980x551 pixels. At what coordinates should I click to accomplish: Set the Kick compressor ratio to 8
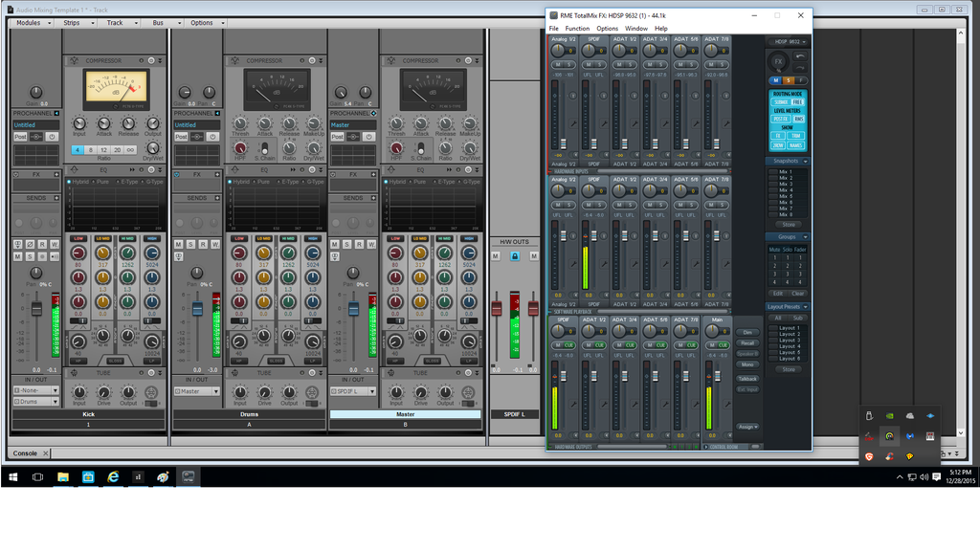pyautogui.click(x=91, y=150)
